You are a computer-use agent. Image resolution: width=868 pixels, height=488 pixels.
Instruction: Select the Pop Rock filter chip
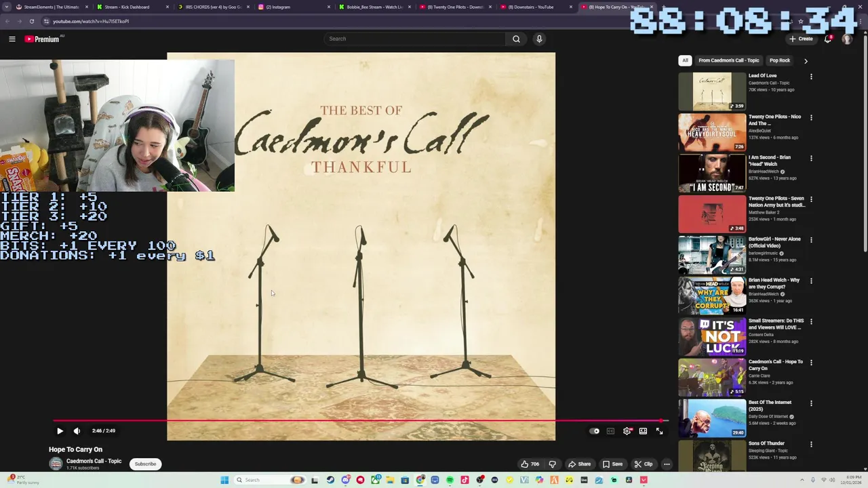coord(780,60)
